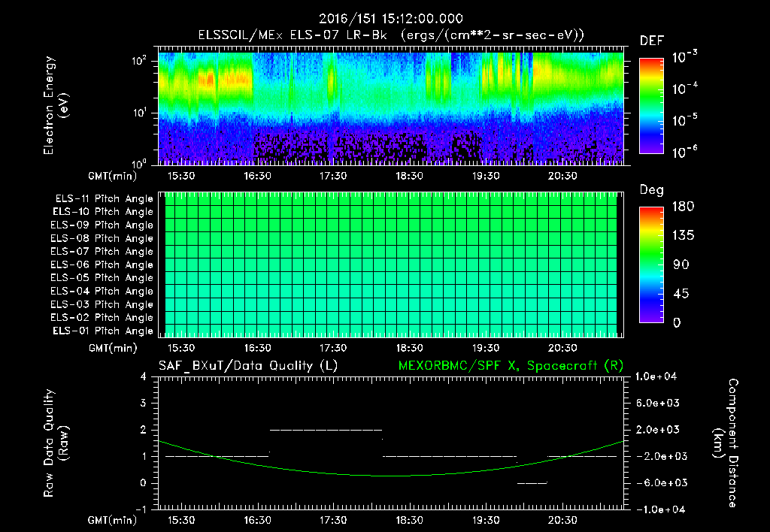770x532 pixels.
Task: Click the -1 tick on data quality axis
Action: [141, 509]
